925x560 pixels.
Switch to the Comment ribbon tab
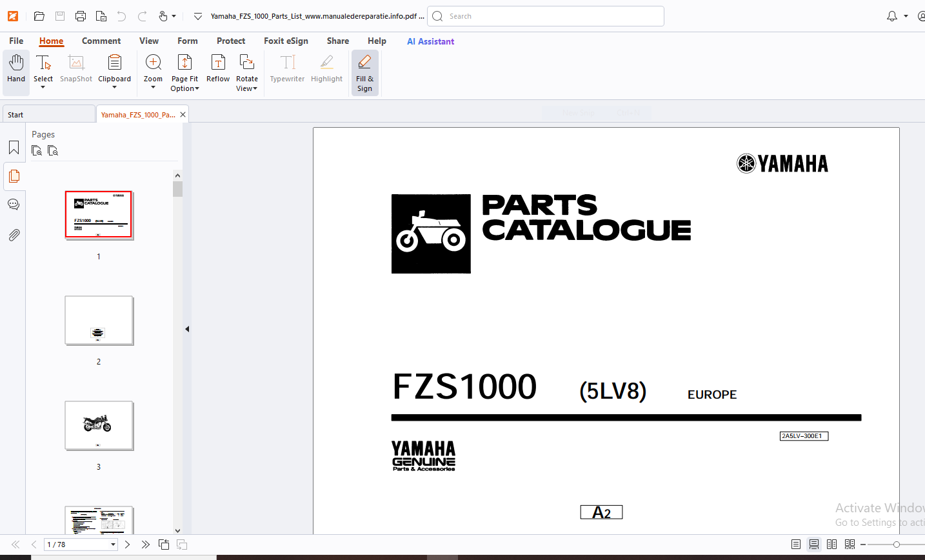click(x=101, y=41)
